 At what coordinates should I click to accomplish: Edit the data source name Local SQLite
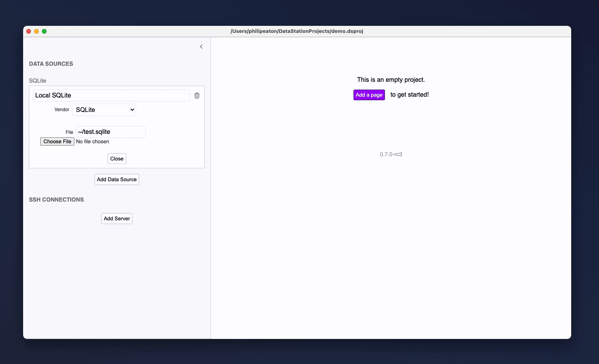(x=111, y=95)
